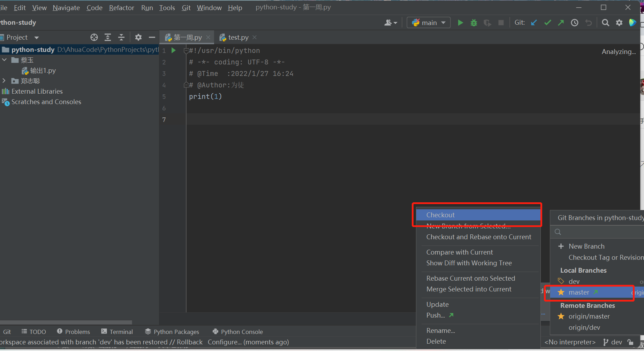The image size is (644, 351).
Task: Choose Push... in branch menu
Action: [478, 315]
